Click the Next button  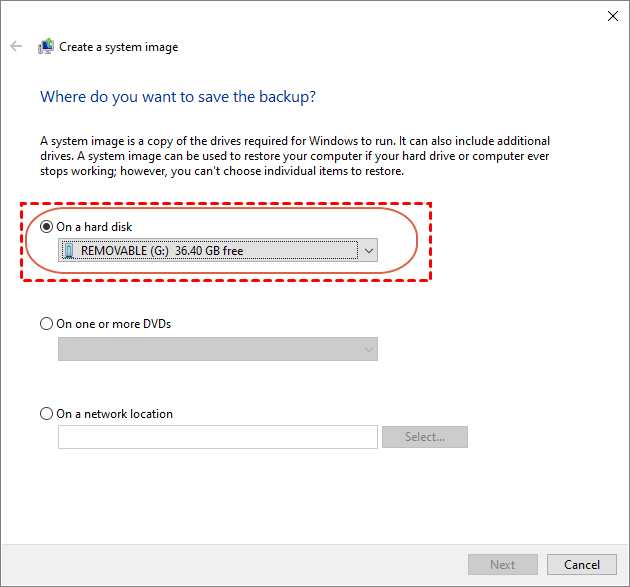click(502, 565)
